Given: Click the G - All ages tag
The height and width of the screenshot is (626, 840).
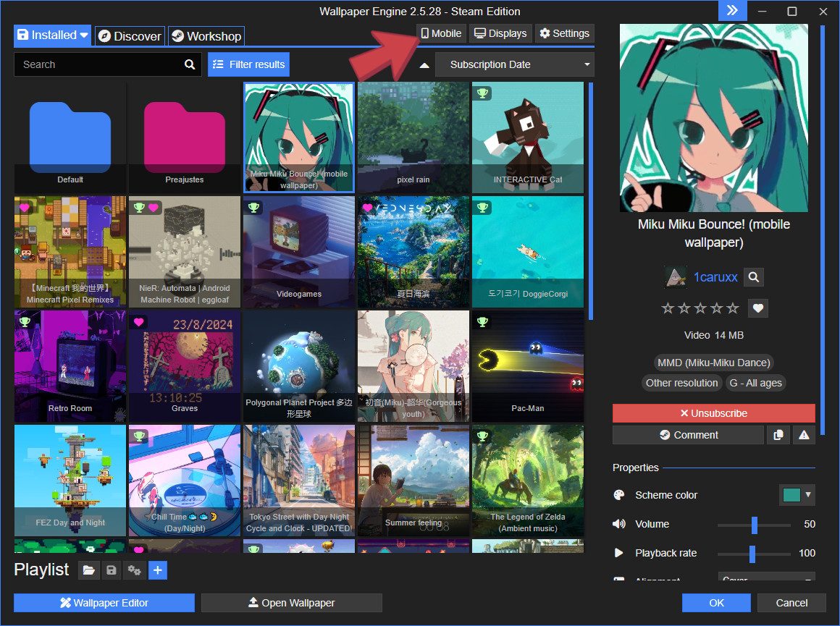Looking at the screenshot, I should [755, 383].
